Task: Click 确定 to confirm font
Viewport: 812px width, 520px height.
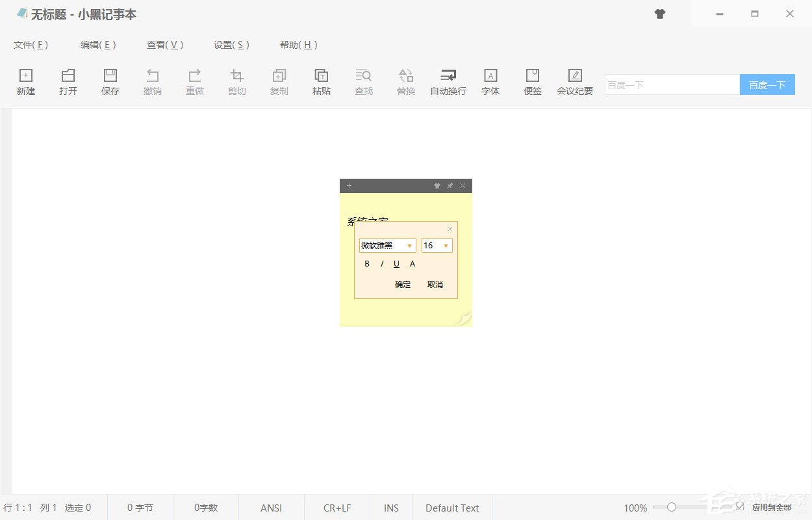Action: pos(403,285)
